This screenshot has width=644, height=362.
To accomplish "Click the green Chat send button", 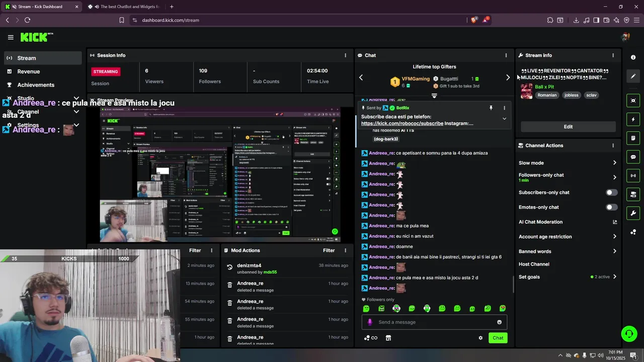I will [x=498, y=338].
